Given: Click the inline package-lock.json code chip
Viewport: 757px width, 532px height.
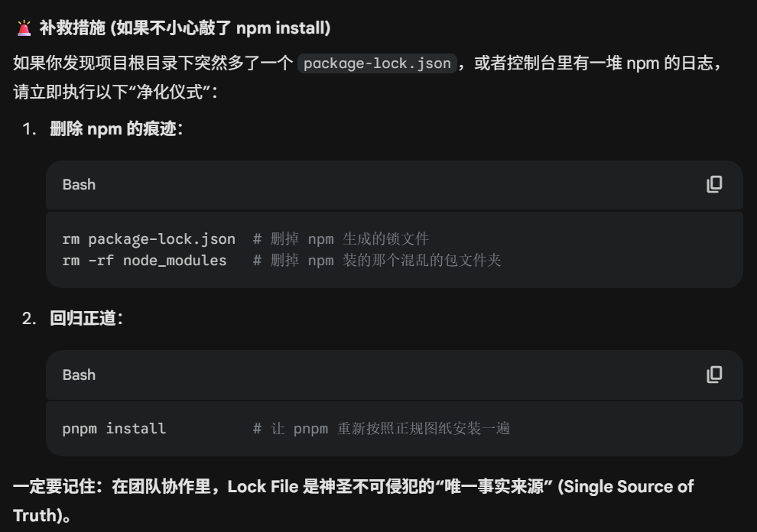Looking at the screenshot, I should coord(377,63).
